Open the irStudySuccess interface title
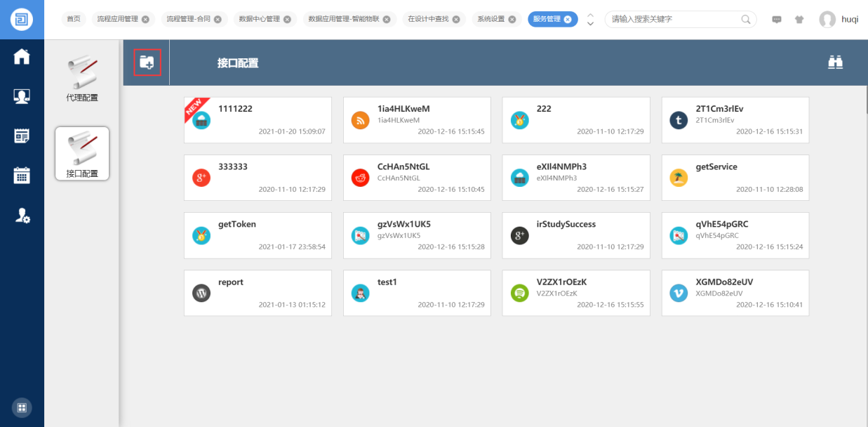This screenshot has height=427, width=868. [566, 225]
